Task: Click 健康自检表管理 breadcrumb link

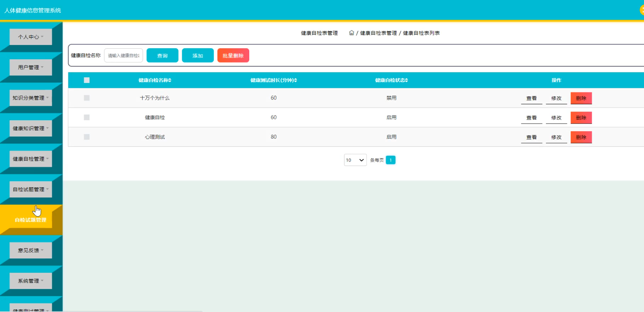Action: tap(378, 33)
